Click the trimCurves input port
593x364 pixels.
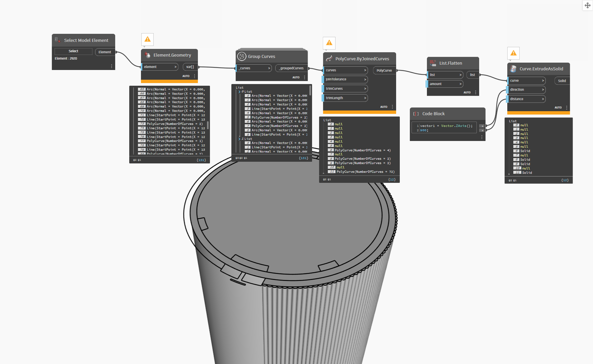[x=345, y=89]
